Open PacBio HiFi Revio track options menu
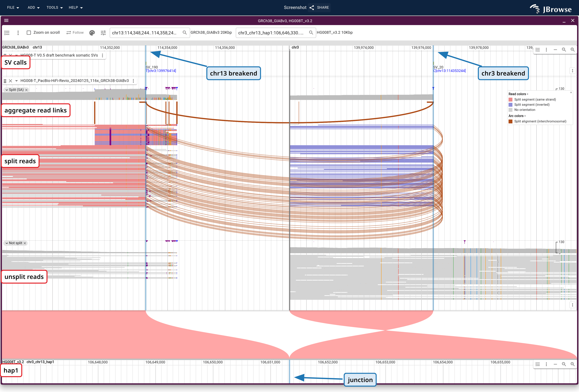The image size is (579, 392). point(133,81)
